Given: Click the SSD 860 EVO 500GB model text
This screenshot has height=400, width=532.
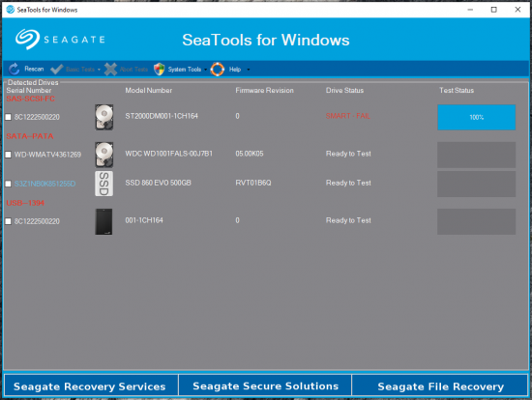Looking at the screenshot, I should 158,183.
